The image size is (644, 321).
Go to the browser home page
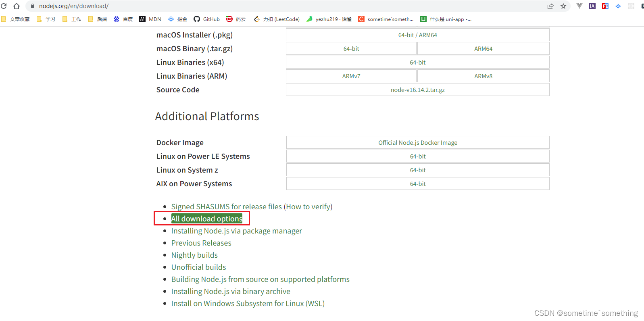coord(17,6)
